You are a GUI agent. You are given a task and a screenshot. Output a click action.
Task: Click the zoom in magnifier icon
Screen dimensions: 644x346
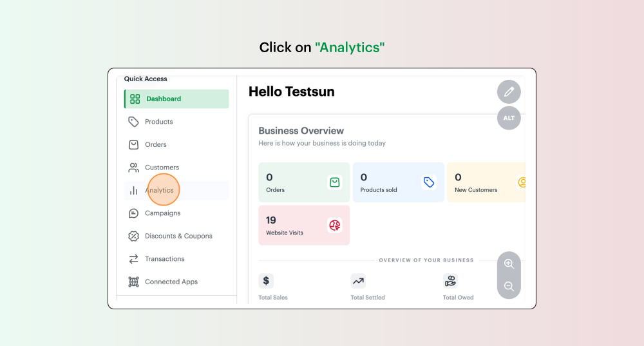pos(509,264)
